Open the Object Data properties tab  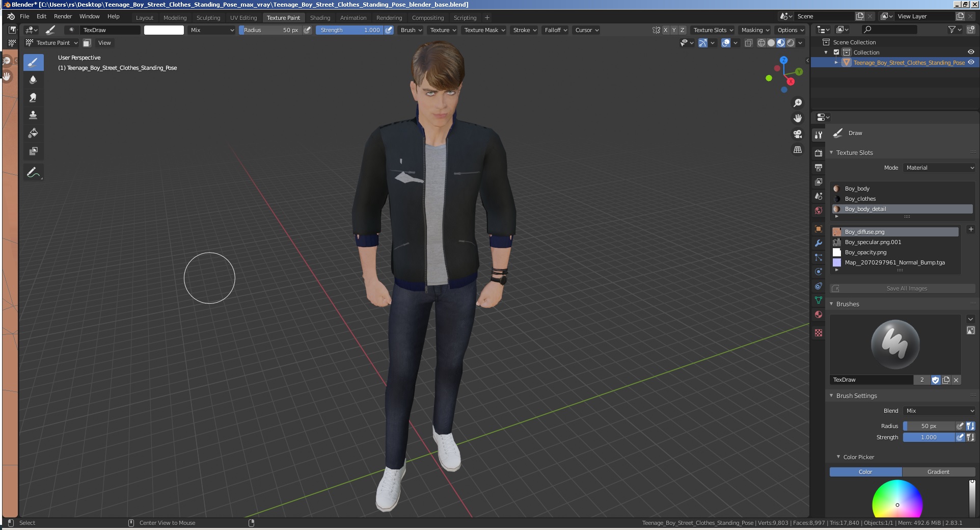tap(819, 300)
